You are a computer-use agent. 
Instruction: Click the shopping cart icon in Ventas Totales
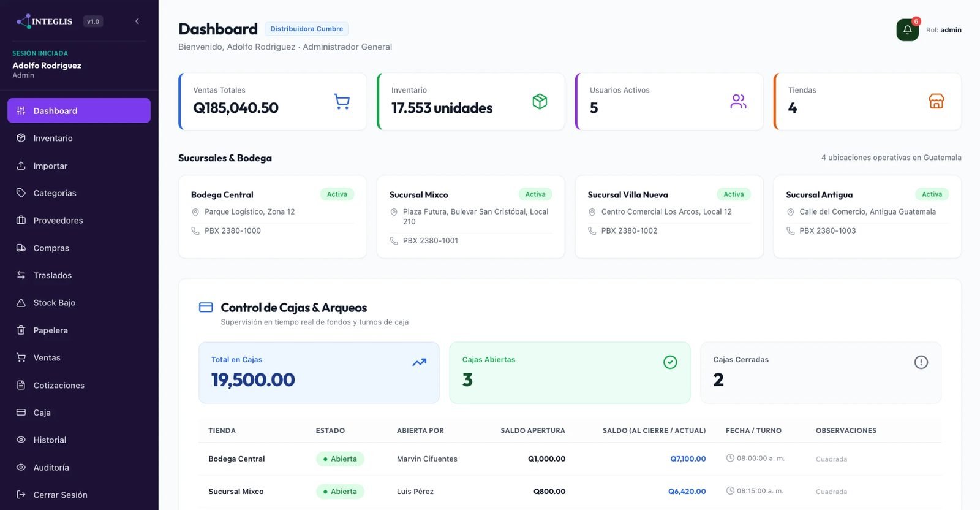click(x=342, y=101)
